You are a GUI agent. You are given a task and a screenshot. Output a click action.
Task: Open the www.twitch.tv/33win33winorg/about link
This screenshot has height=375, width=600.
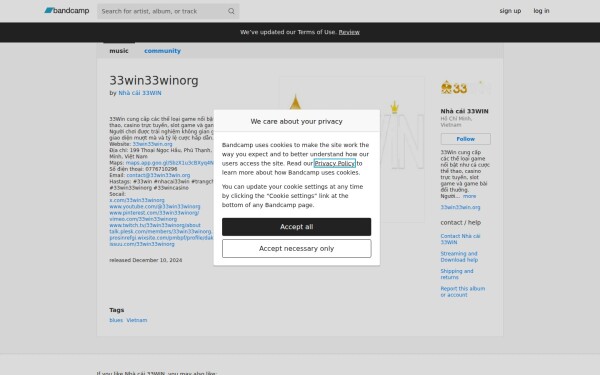click(x=155, y=225)
